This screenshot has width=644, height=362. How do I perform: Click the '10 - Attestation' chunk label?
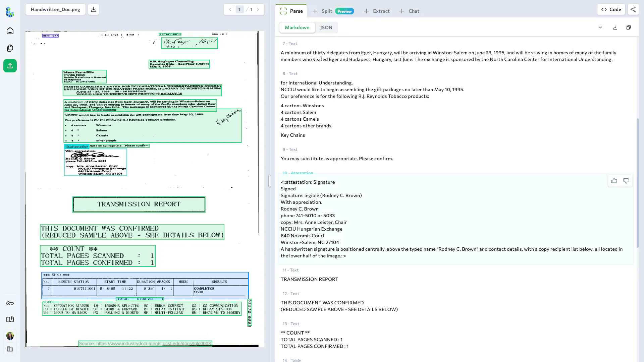(298, 173)
